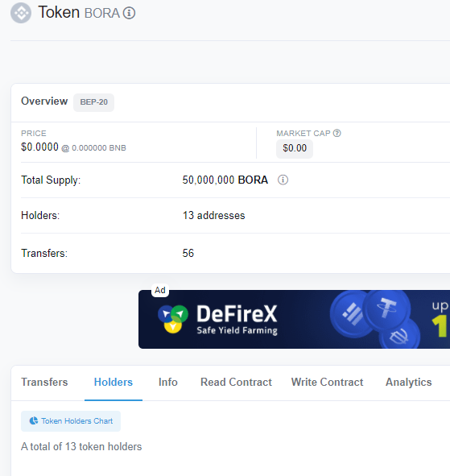Click the 13 addresses holders value
450x476 pixels.
tap(213, 216)
